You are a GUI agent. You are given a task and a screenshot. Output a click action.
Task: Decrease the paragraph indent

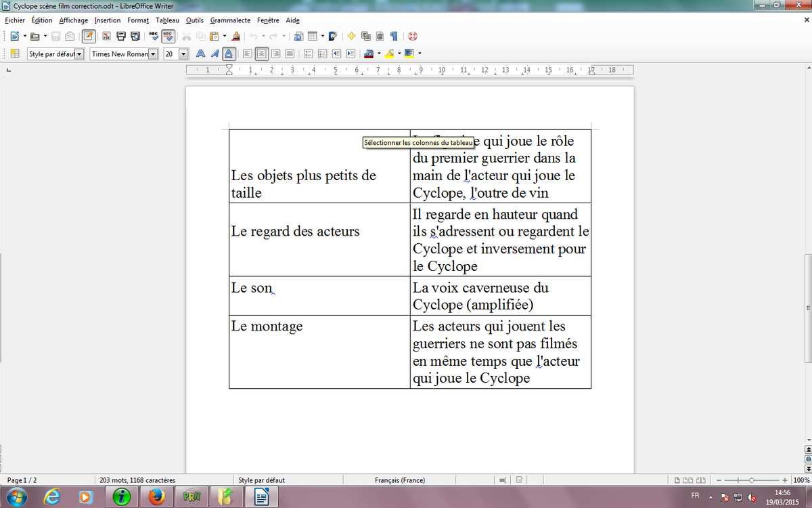point(336,54)
